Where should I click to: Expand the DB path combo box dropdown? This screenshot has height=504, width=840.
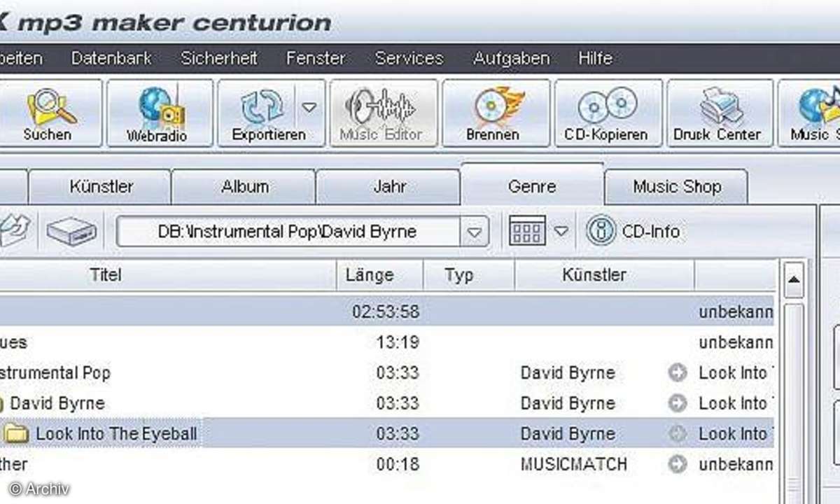(x=475, y=232)
